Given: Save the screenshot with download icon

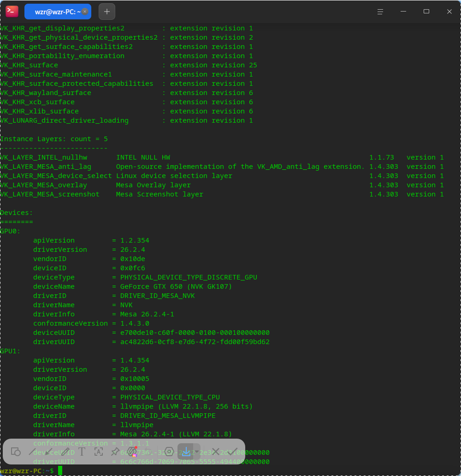Looking at the screenshot, I should (x=186, y=452).
